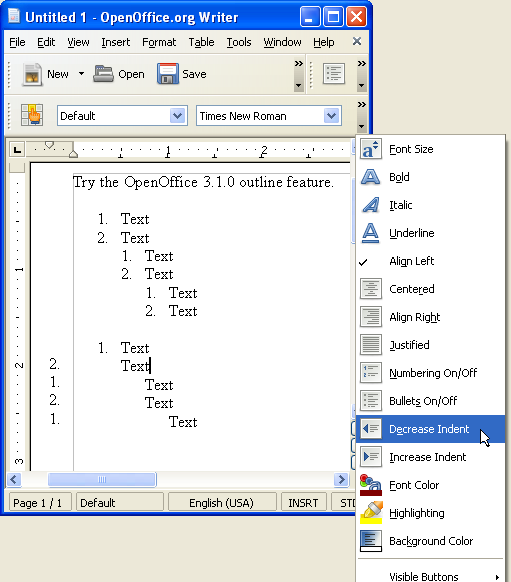Select Centered alignment
The height and width of the screenshot is (582, 511).
pos(430,289)
